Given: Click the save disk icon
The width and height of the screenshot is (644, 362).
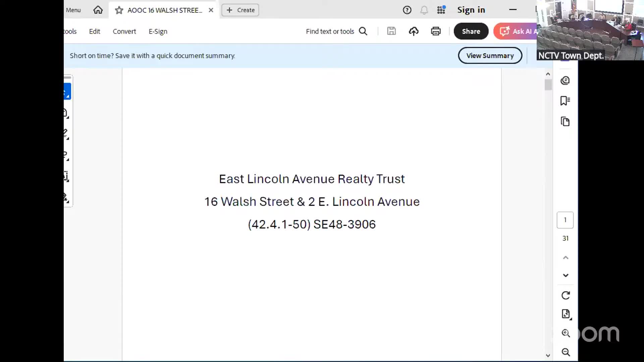Looking at the screenshot, I should [x=391, y=31].
